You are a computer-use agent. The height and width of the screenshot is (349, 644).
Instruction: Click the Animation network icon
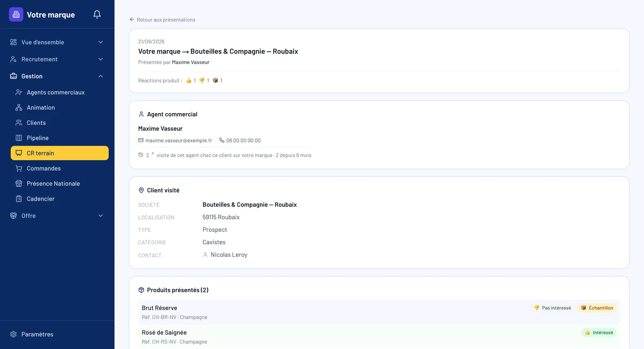click(x=19, y=107)
